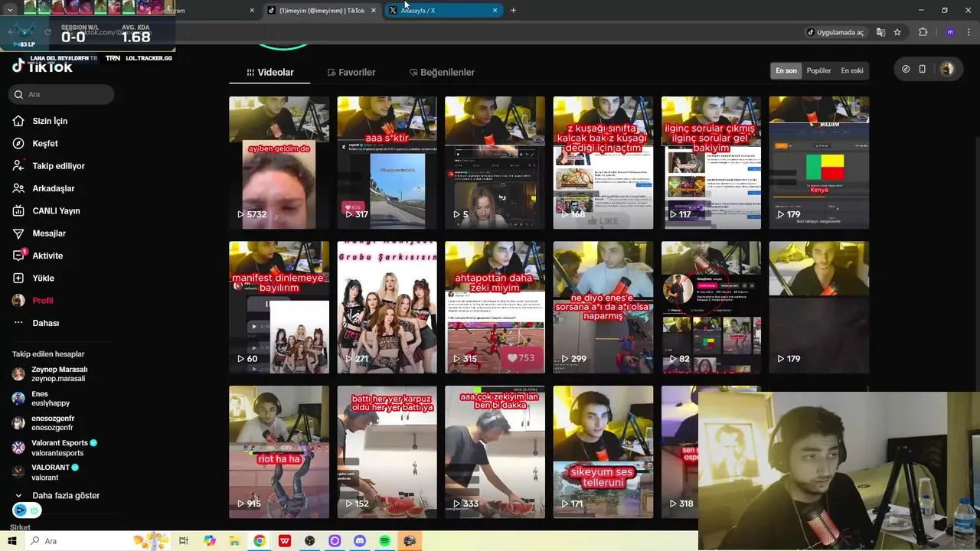This screenshot has width=980, height=551.
Task: Open CANLI Yayın section
Action: coord(56,210)
